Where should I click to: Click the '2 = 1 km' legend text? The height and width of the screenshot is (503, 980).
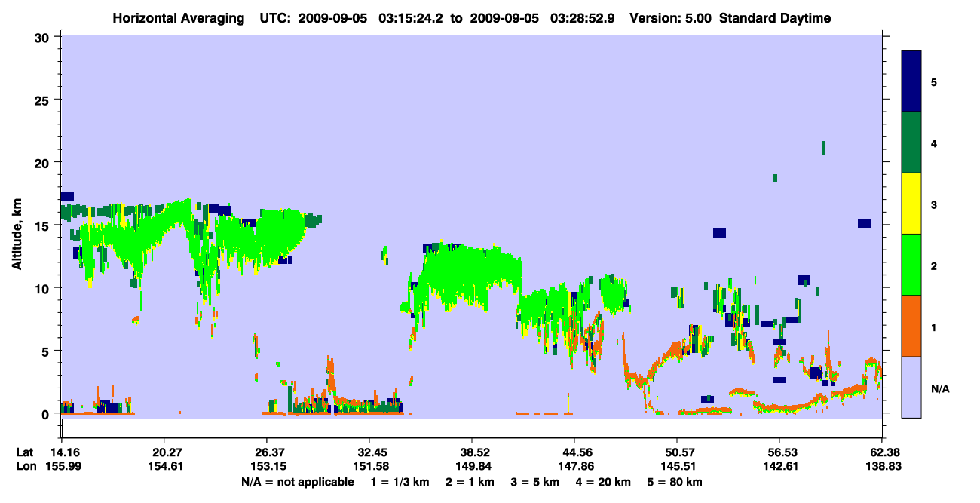(472, 482)
